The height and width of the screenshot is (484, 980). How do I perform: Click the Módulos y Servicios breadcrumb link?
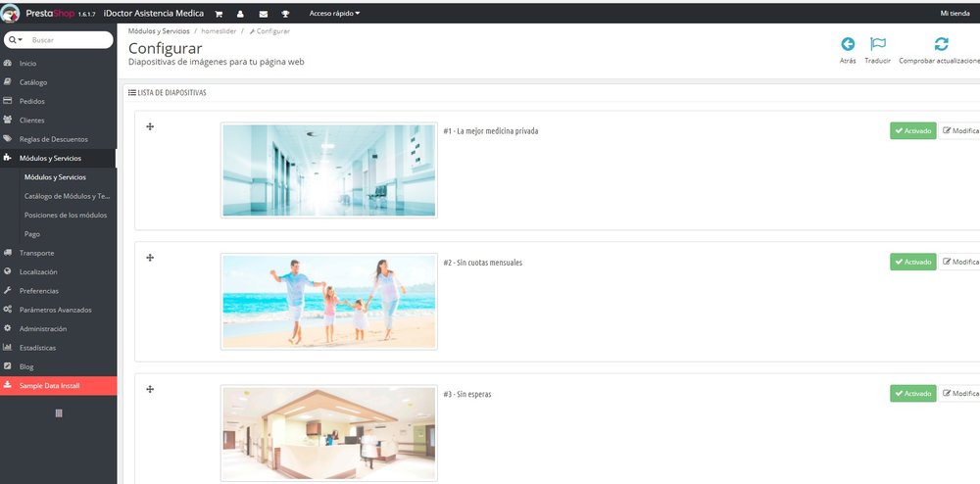[x=159, y=30]
